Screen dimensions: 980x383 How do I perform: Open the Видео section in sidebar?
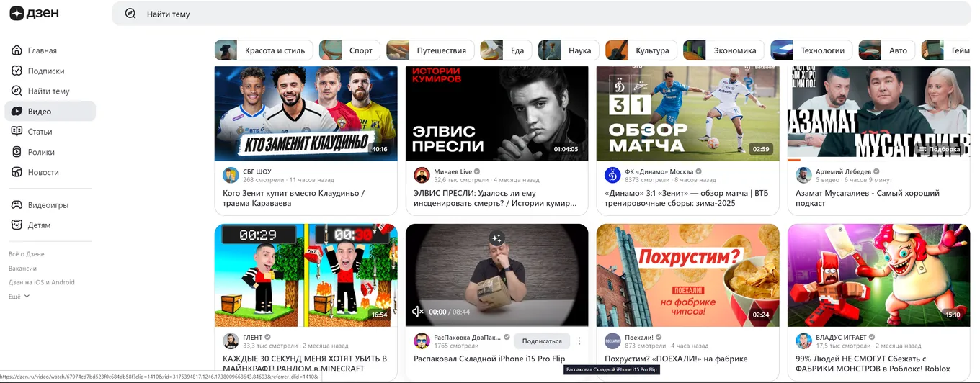(50, 111)
